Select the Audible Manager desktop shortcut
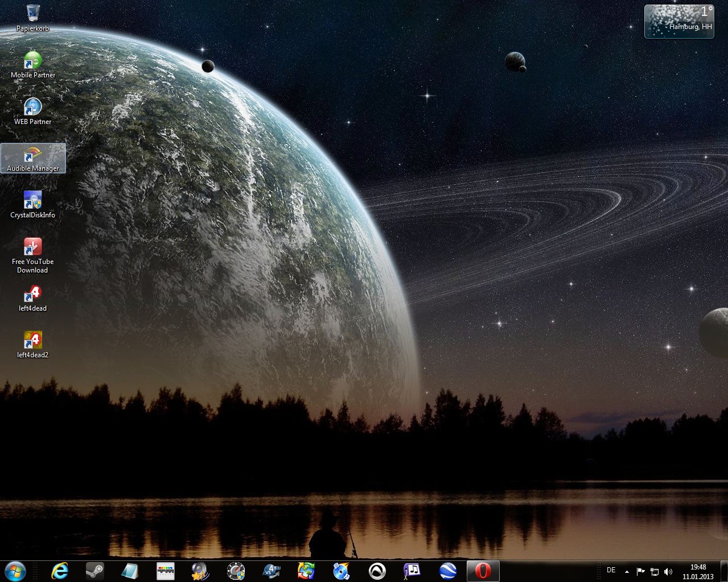 (x=33, y=158)
